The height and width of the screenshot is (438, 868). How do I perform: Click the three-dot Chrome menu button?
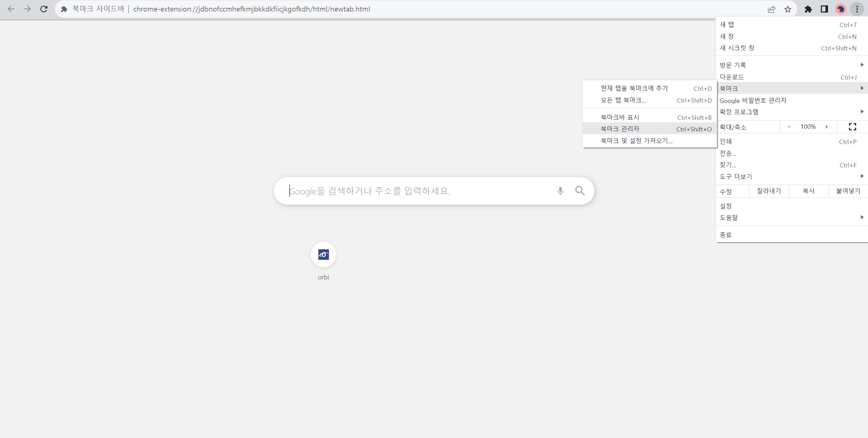tap(857, 9)
